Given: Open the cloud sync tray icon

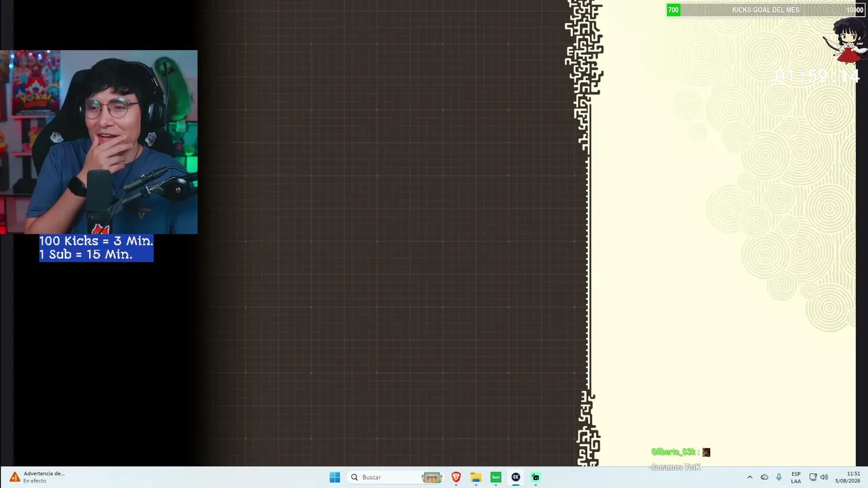Looking at the screenshot, I should [x=764, y=477].
